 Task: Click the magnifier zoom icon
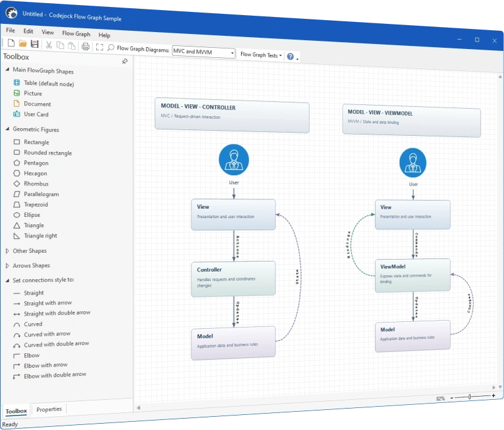tap(111, 48)
